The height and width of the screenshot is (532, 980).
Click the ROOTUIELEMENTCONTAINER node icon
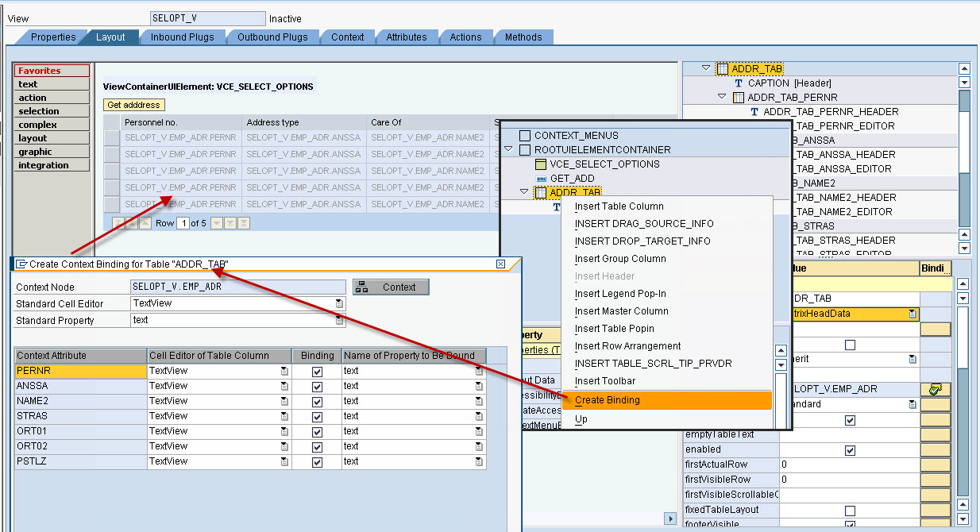point(525,150)
